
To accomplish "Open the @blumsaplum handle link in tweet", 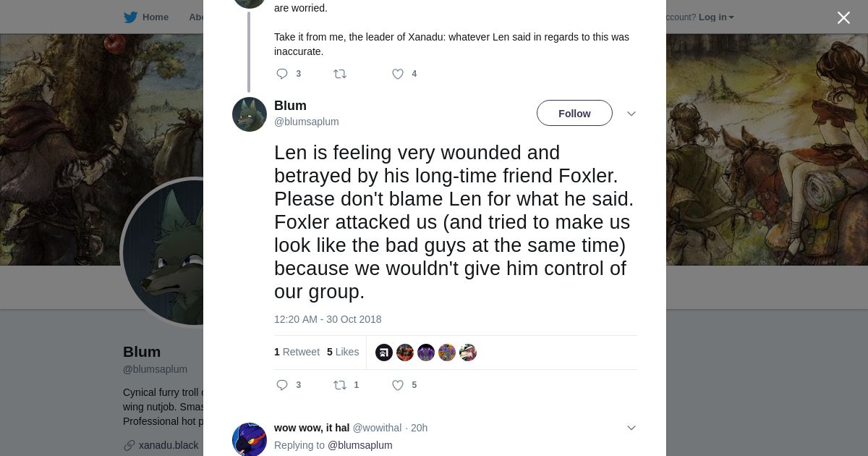I will click(306, 122).
